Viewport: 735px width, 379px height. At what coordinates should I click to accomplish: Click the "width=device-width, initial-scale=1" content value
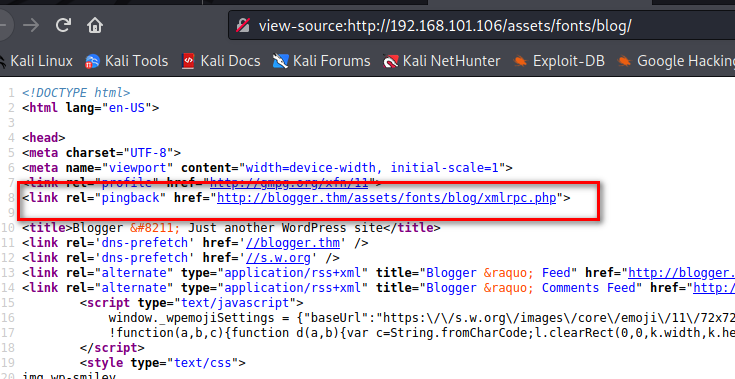coord(372,168)
